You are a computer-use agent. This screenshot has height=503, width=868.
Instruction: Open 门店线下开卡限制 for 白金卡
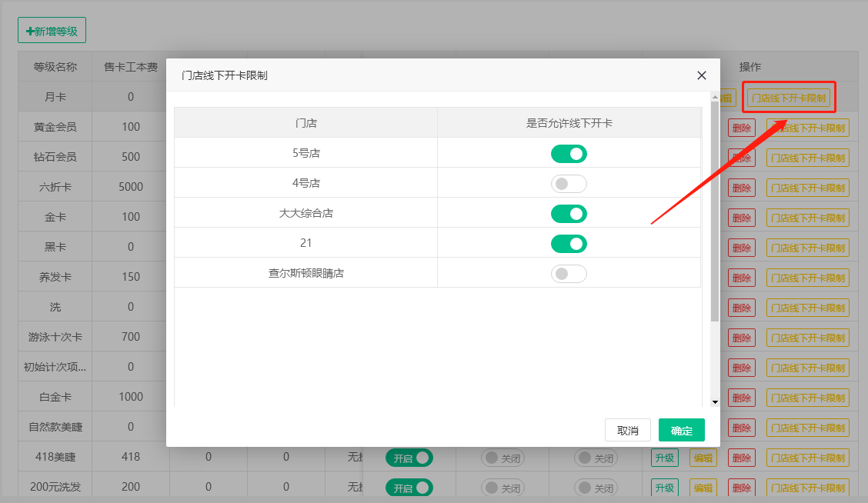pos(808,398)
